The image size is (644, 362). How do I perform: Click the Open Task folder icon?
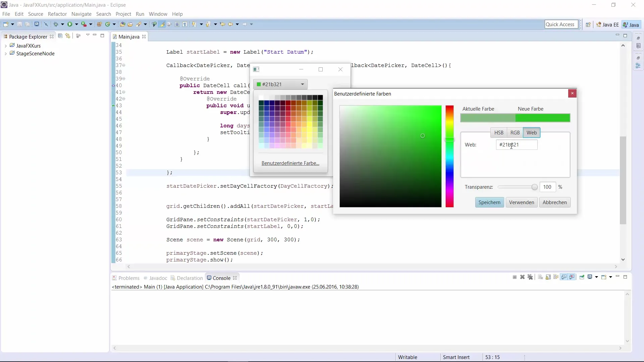tap(130, 24)
